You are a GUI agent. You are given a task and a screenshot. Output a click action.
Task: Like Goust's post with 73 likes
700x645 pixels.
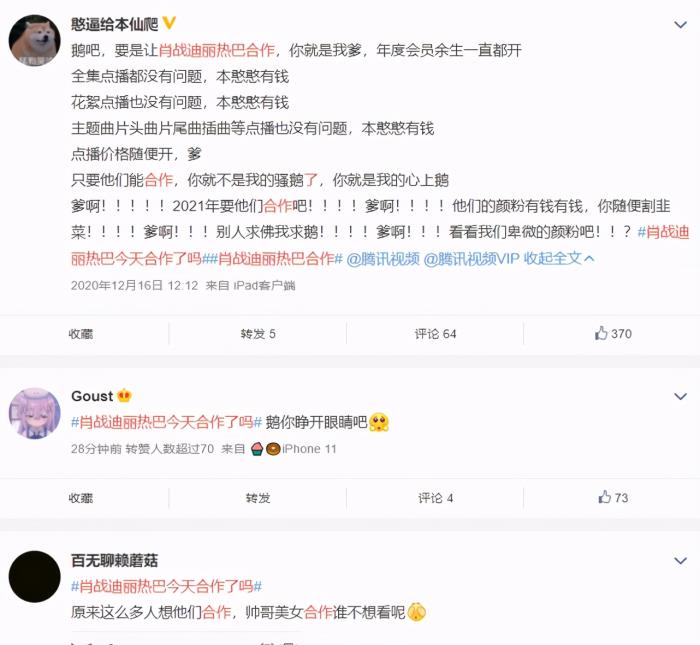point(613,497)
